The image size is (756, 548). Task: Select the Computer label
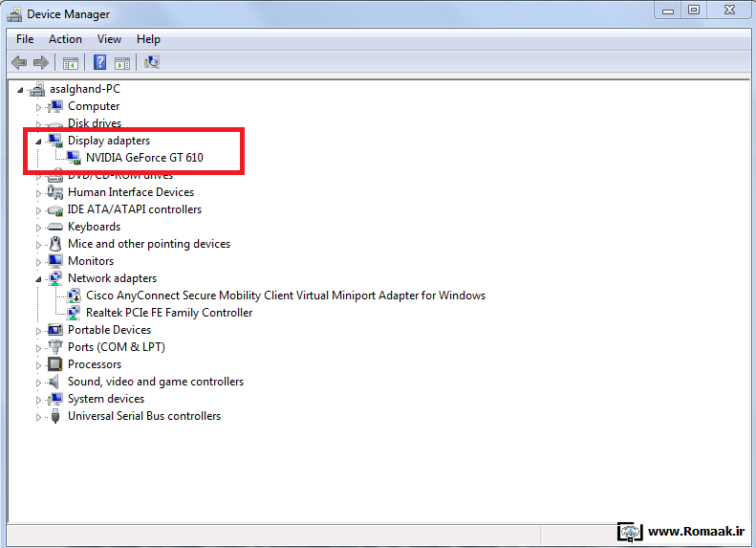[x=94, y=106]
